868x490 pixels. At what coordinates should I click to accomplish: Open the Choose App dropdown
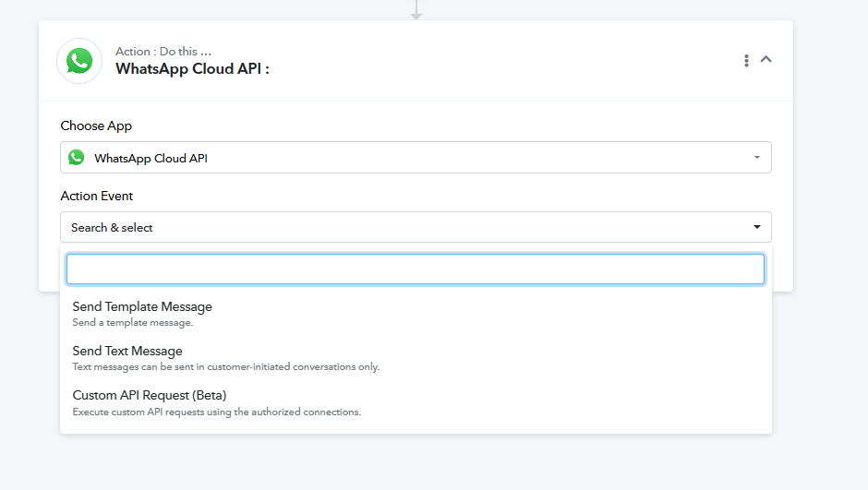point(416,158)
